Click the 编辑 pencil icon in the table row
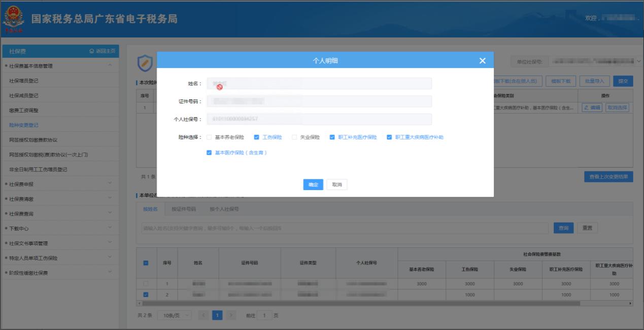The height and width of the screenshot is (330, 644). 586,107
